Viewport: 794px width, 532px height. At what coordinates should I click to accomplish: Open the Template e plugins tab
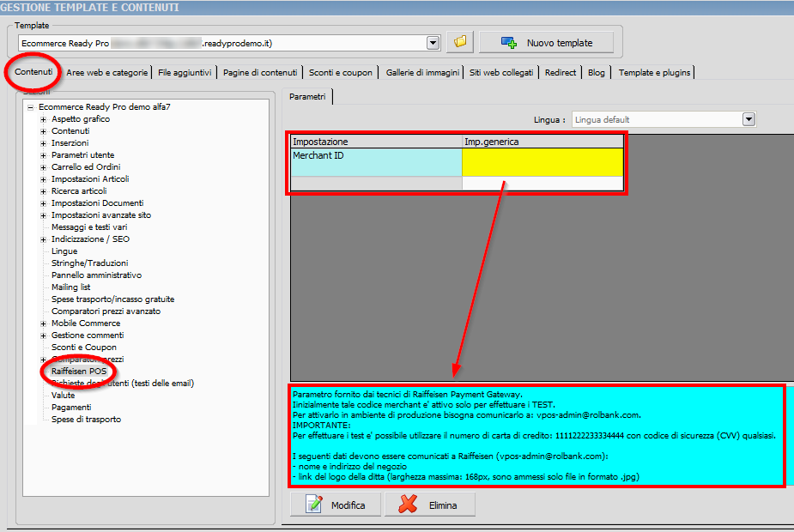point(654,73)
